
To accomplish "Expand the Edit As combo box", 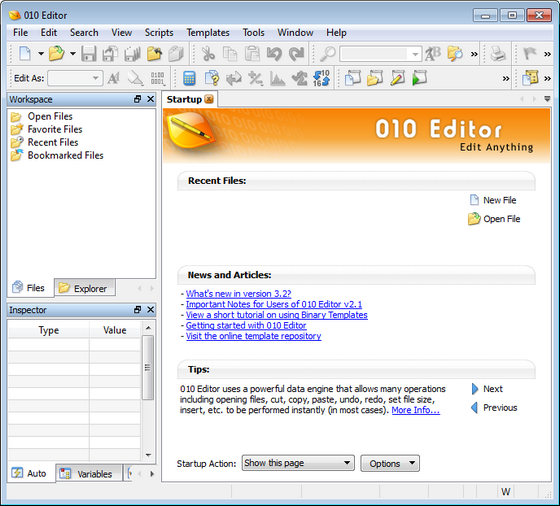I will [75, 78].
